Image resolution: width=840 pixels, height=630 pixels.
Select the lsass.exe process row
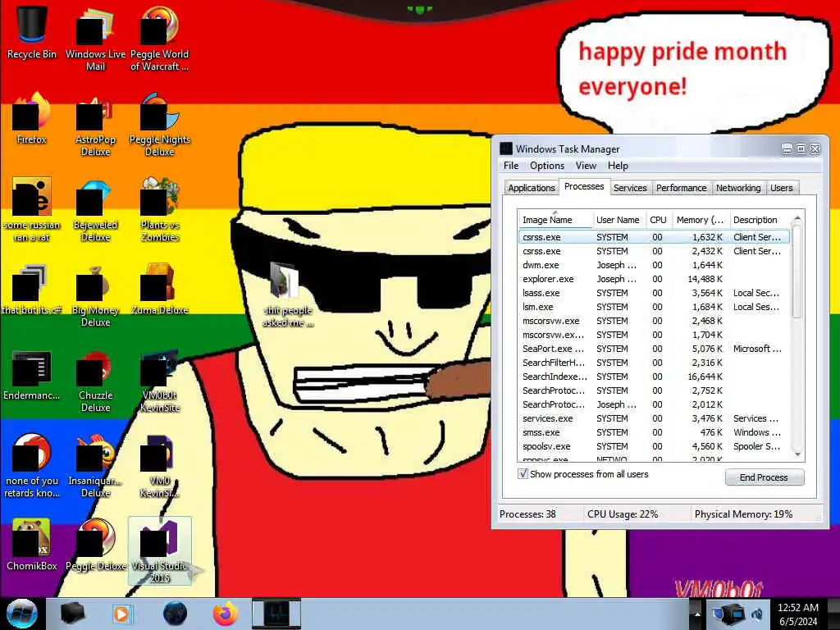[x=654, y=293]
